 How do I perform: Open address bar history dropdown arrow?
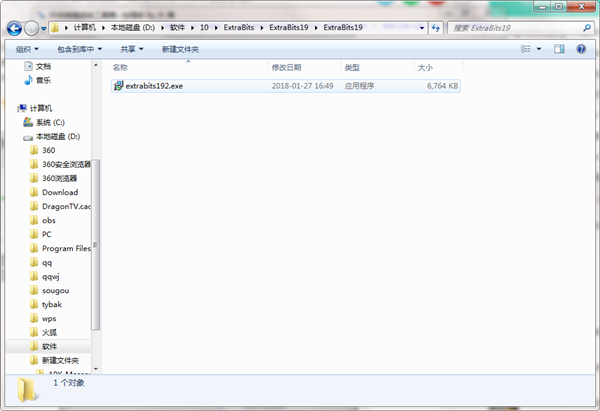[x=422, y=28]
